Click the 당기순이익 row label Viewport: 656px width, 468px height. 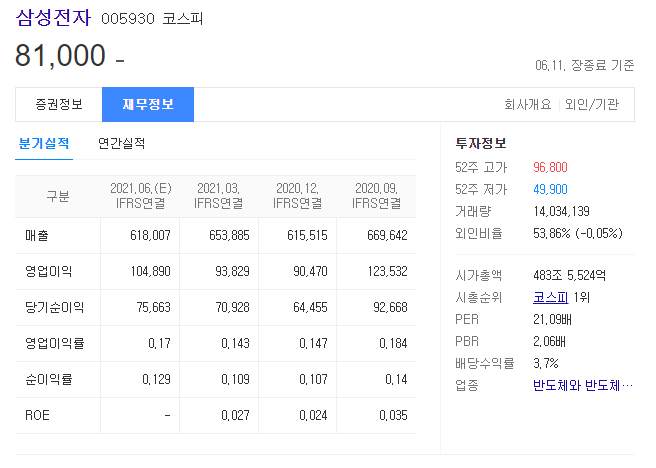tap(54, 307)
